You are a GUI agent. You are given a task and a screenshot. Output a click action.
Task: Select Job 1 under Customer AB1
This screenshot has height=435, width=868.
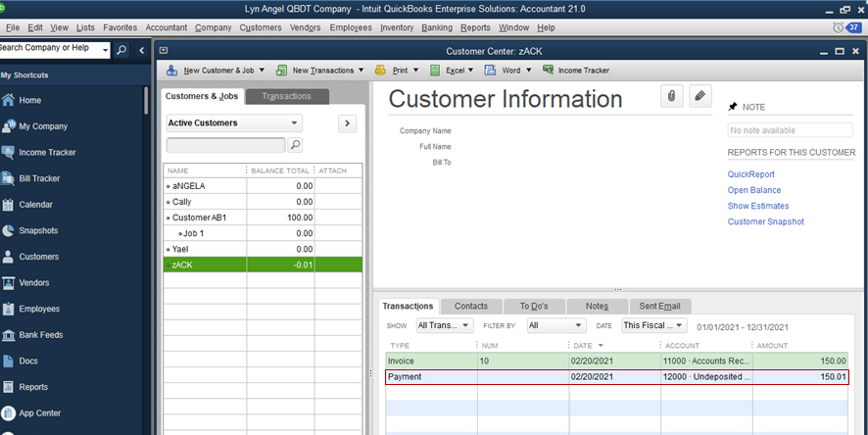click(x=263, y=233)
